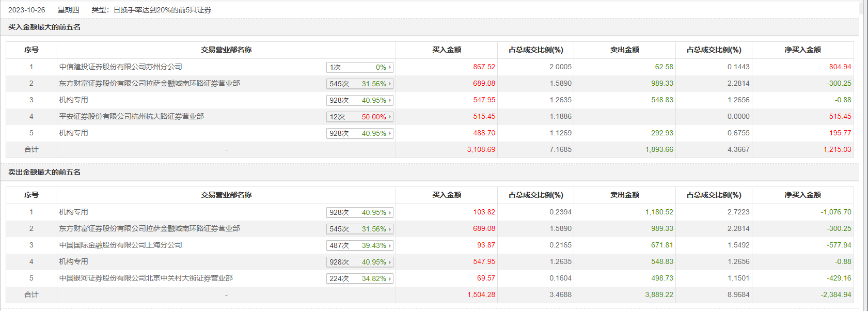
Task: Open 机构专用 link in buyers table row 3
Action: (73, 100)
